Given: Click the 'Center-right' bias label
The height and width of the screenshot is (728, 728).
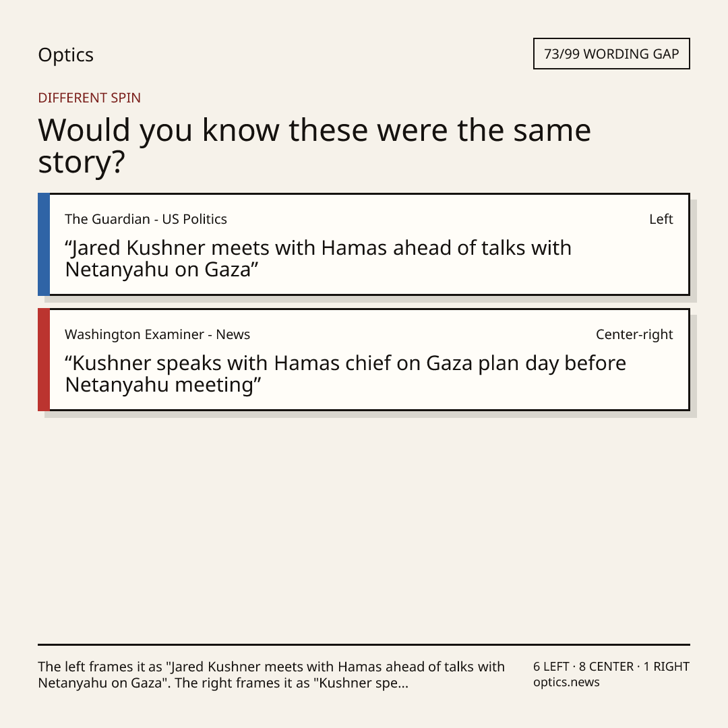Looking at the screenshot, I should [x=634, y=334].
